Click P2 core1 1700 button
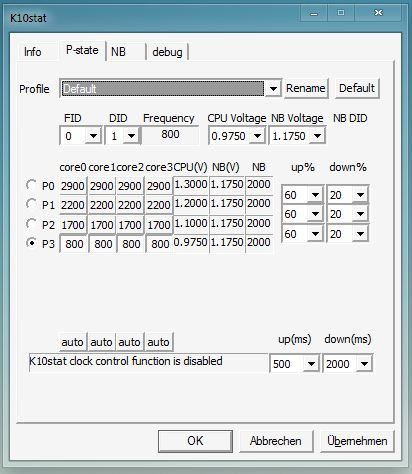The height and width of the screenshot is (474, 412). (102, 225)
